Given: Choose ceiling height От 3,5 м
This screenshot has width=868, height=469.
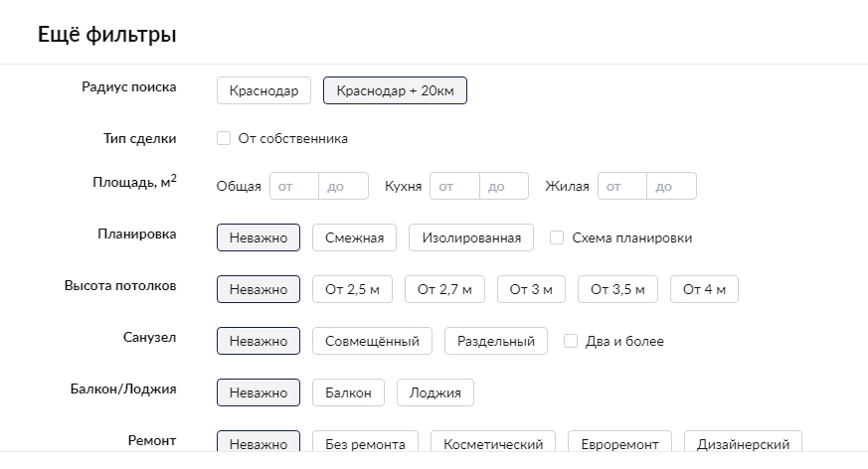Looking at the screenshot, I should tap(617, 289).
